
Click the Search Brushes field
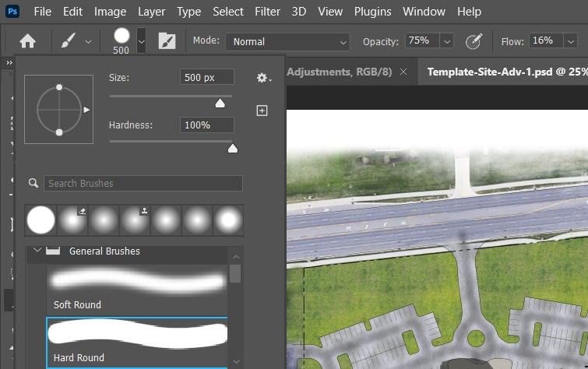pos(143,184)
